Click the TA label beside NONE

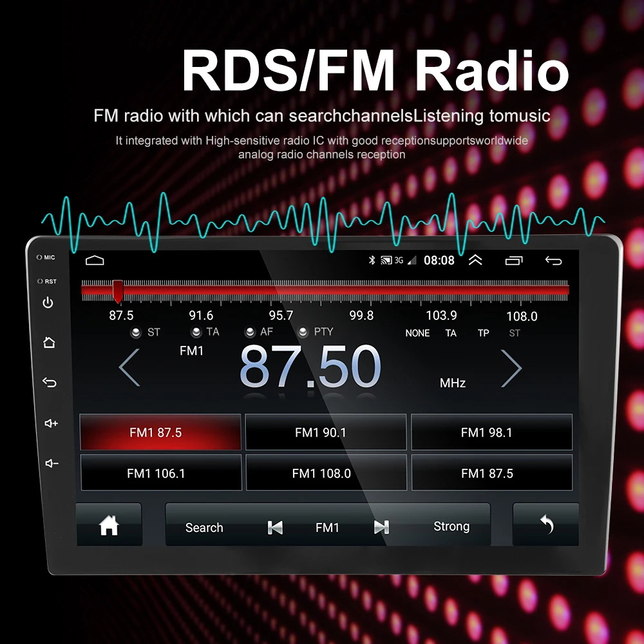(451, 333)
